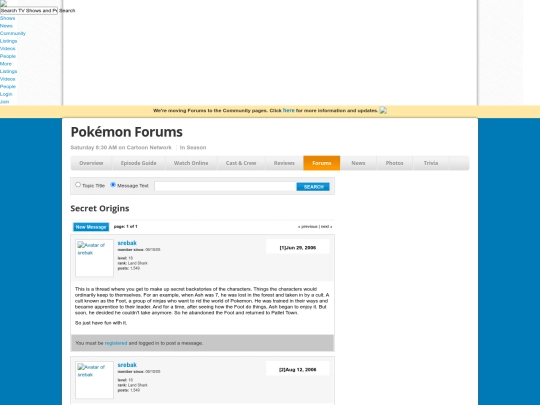This screenshot has height=405, width=540.
Task: Select the Message Text radio button
Action: pyautogui.click(x=113, y=185)
